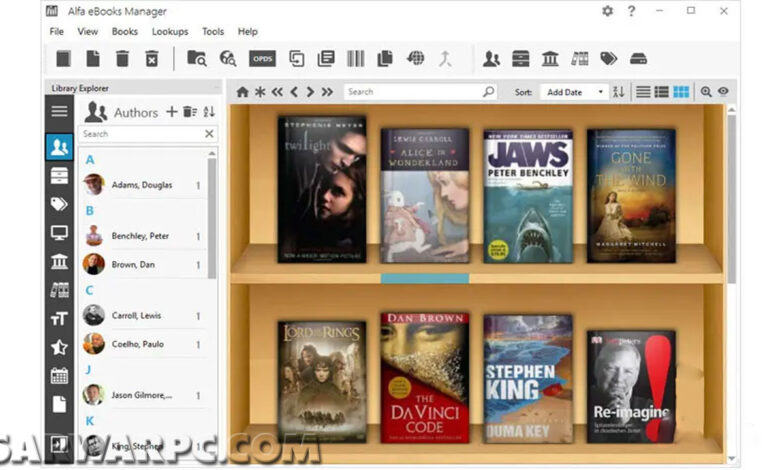Image resolution: width=780 pixels, height=470 pixels.
Task: Click the trash delete book toolbar icon
Action: point(122,59)
